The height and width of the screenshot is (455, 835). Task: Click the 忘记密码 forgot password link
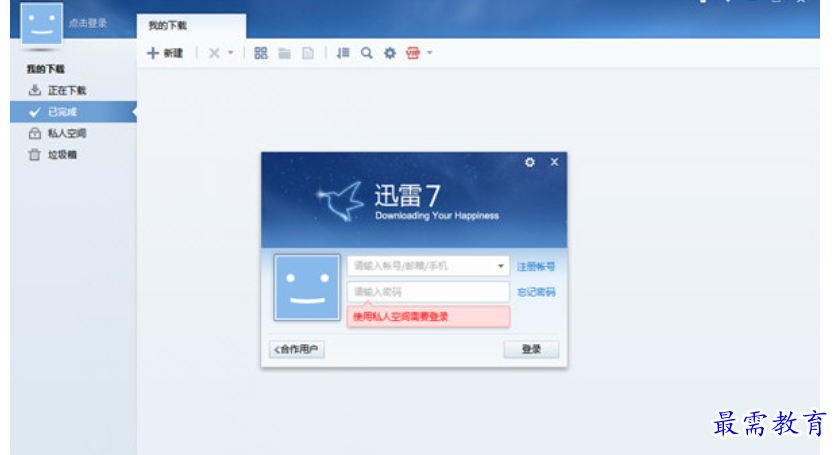[536, 292]
